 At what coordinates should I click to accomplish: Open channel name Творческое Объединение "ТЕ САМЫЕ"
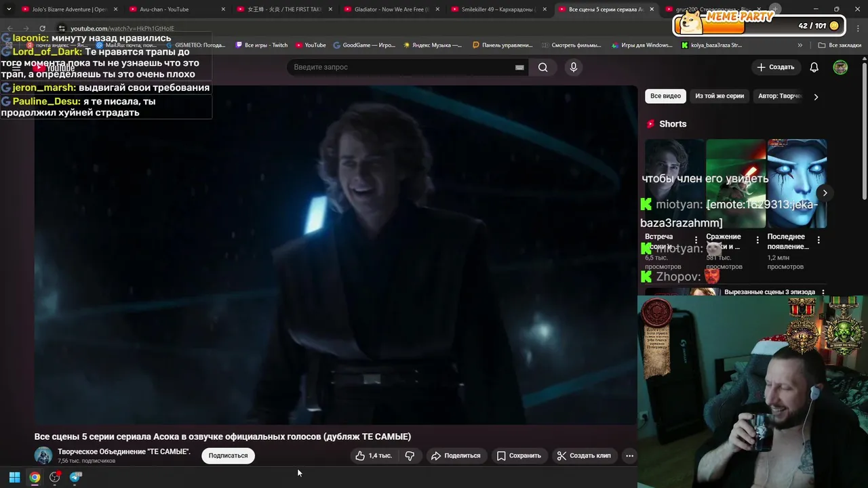[124, 451]
